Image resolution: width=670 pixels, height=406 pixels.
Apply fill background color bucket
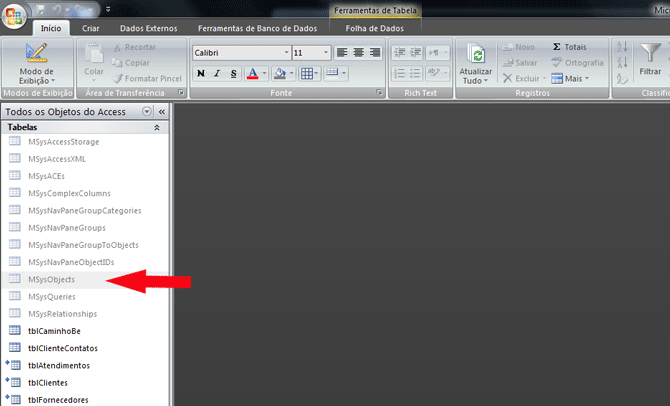point(280,74)
